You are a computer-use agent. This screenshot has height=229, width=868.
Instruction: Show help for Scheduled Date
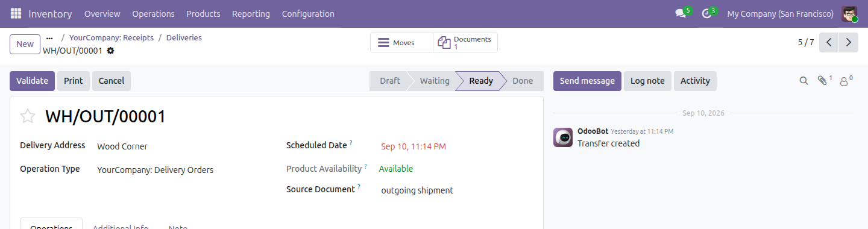tap(351, 143)
